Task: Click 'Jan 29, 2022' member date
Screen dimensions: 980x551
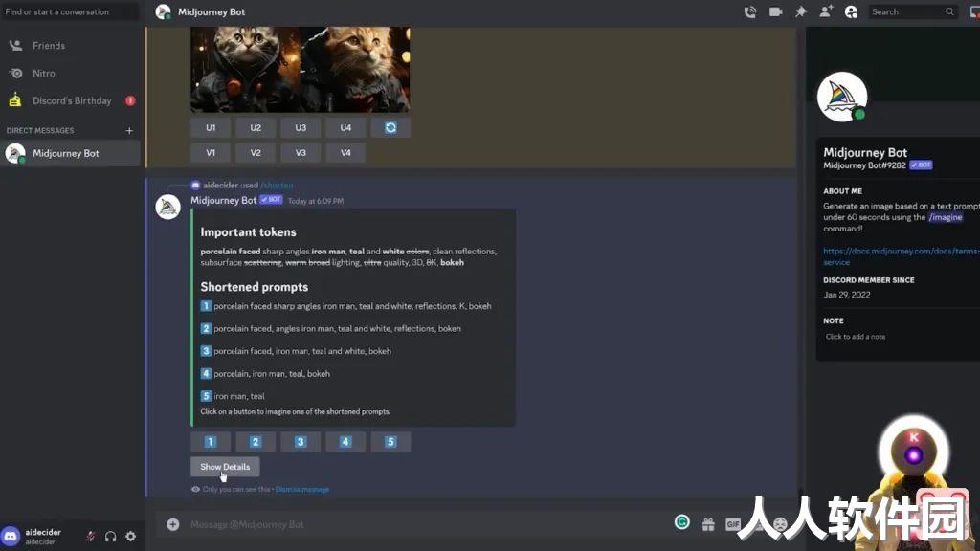Action: (x=847, y=295)
